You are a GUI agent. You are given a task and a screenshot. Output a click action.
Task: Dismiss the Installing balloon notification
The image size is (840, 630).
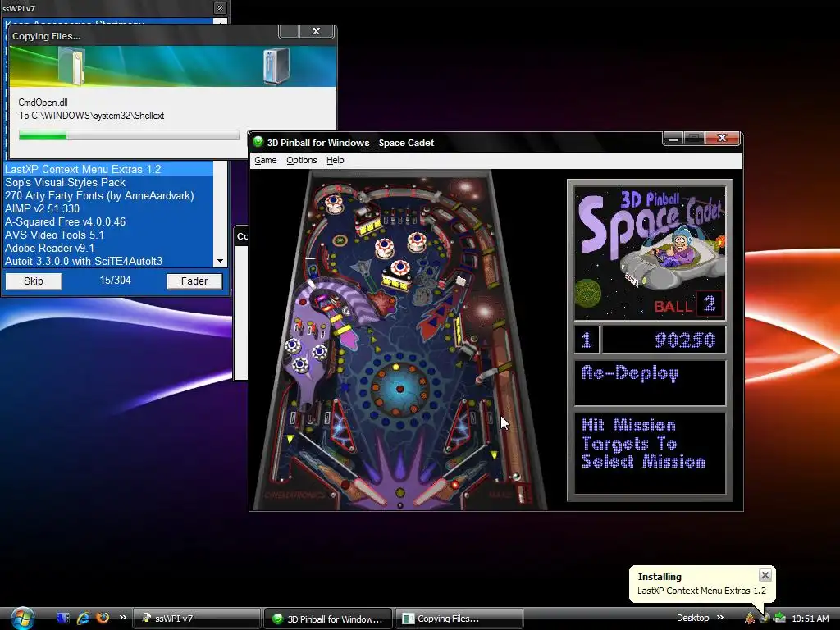765,575
